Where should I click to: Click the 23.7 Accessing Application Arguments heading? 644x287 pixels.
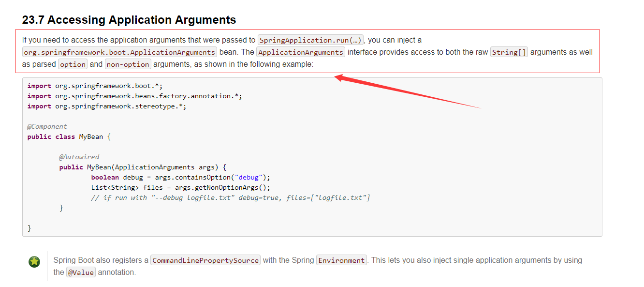coord(129,20)
